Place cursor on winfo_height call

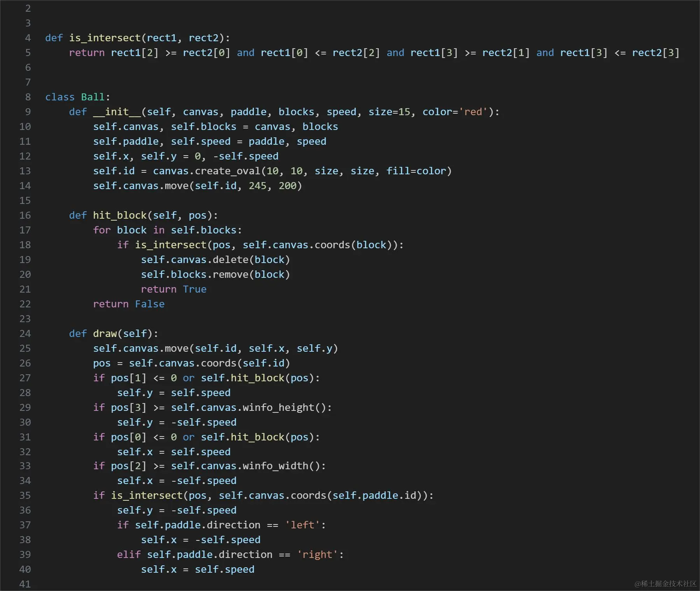click(x=278, y=408)
